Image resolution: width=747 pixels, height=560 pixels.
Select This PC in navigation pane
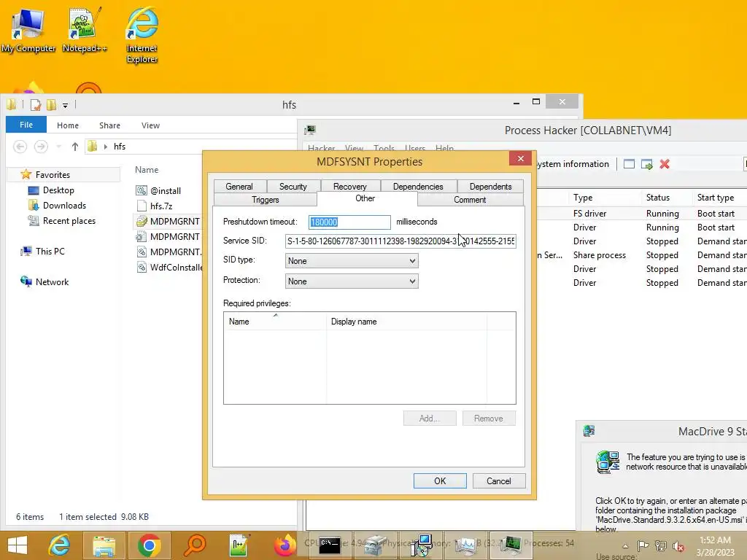pos(50,251)
